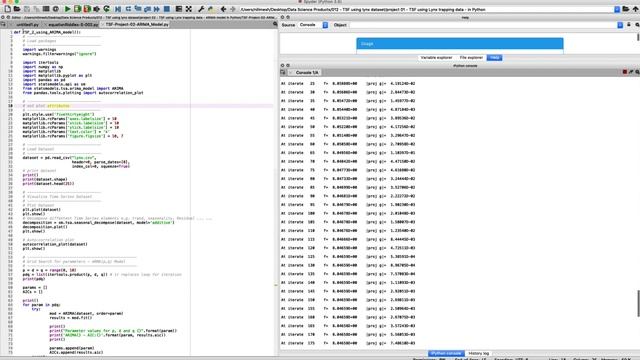Screen dimensions: 640x360
Task: Start debugging the file
Action: coord(118,9)
